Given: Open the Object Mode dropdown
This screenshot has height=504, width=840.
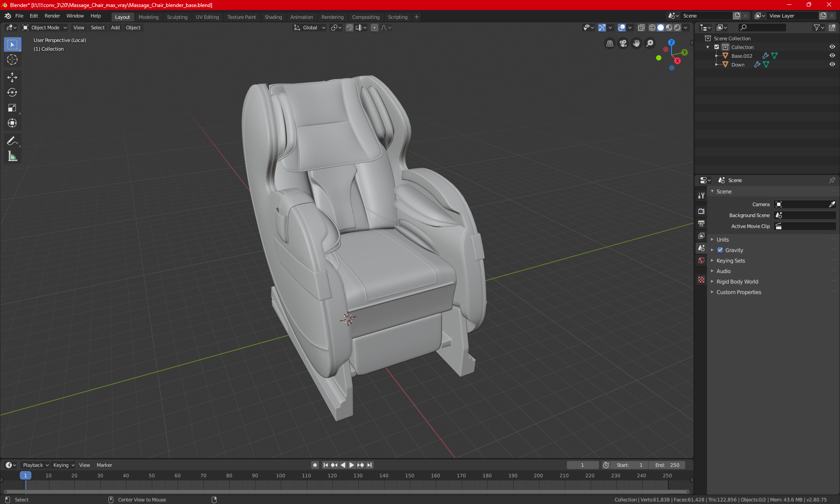Looking at the screenshot, I should 45,28.
